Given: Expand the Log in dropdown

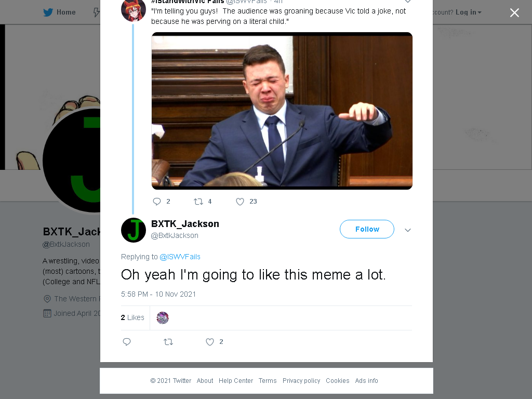Looking at the screenshot, I should (468, 12).
